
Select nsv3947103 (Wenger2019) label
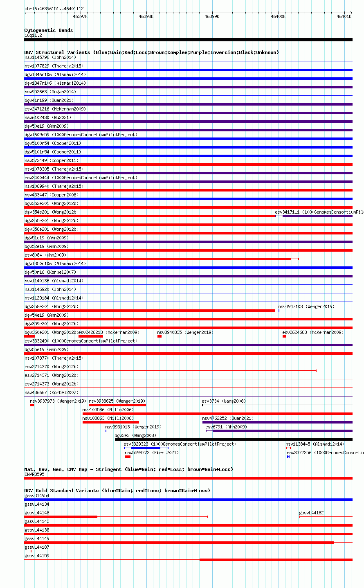click(306, 307)
